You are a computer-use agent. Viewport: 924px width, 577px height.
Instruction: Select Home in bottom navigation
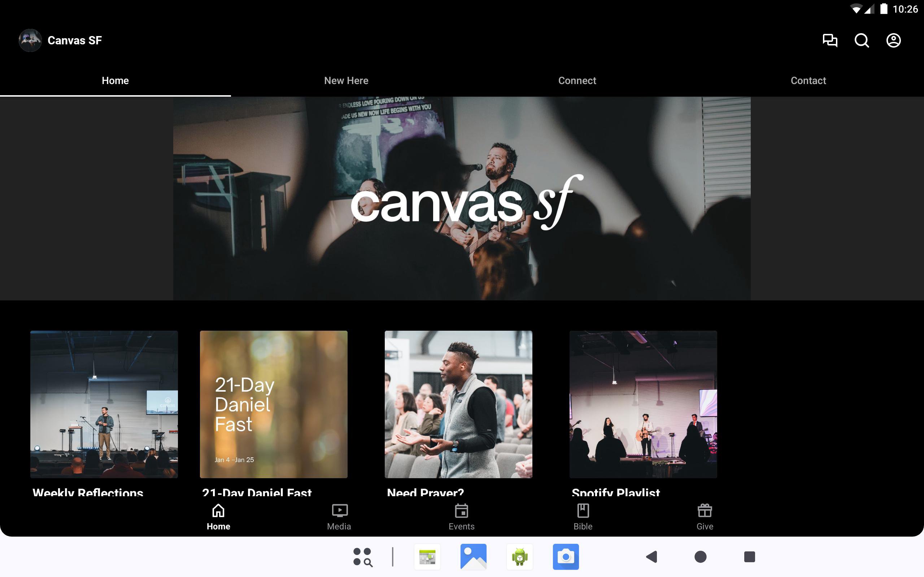(218, 517)
